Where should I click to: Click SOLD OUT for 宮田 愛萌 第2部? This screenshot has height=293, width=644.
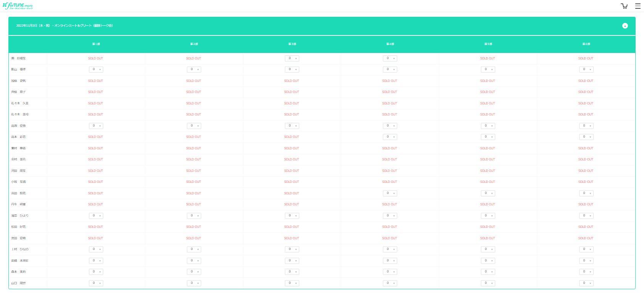193,238
